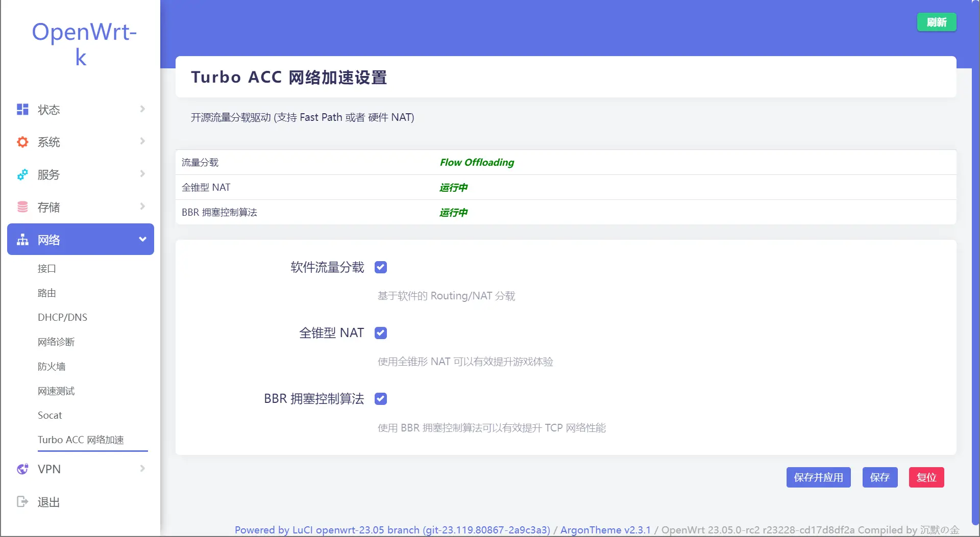The height and width of the screenshot is (537, 980).
Task: Expand the 存储 menu chevron
Action: click(x=142, y=206)
